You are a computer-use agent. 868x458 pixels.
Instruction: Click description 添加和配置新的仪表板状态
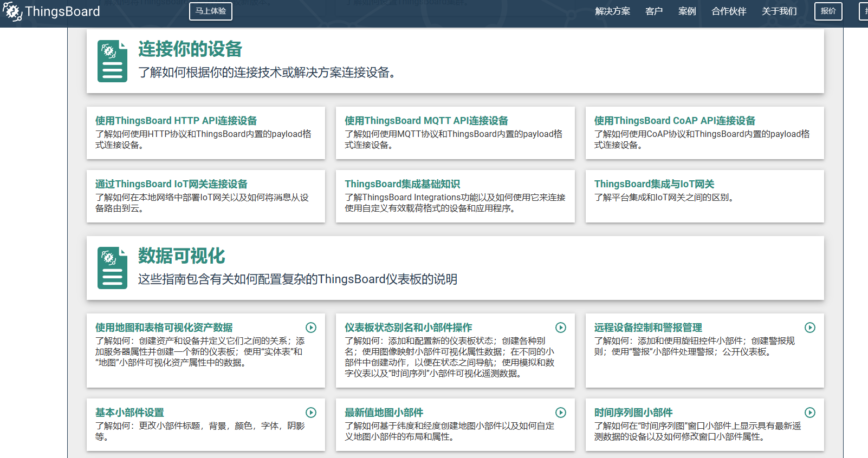(450, 357)
